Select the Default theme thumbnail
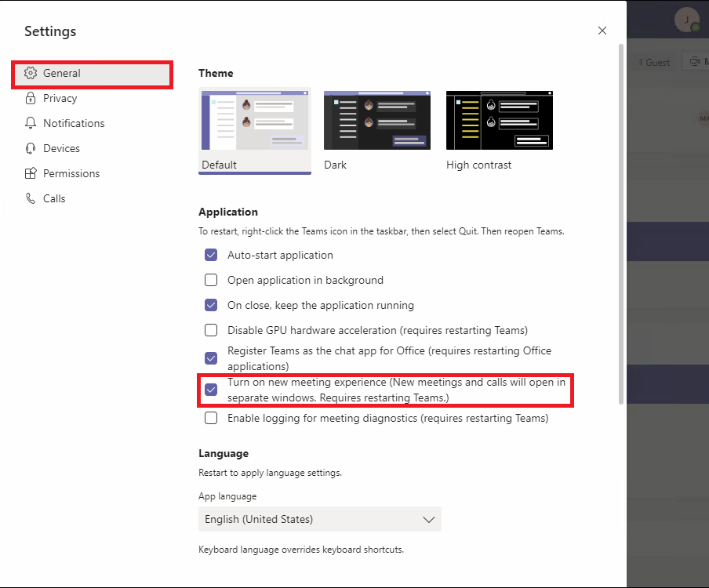The height and width of the screenshot is (588, 709). coord(255,120)
